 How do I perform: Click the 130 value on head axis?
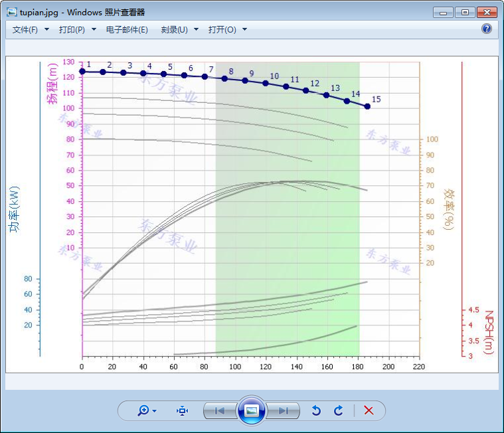tap(68, 62)
